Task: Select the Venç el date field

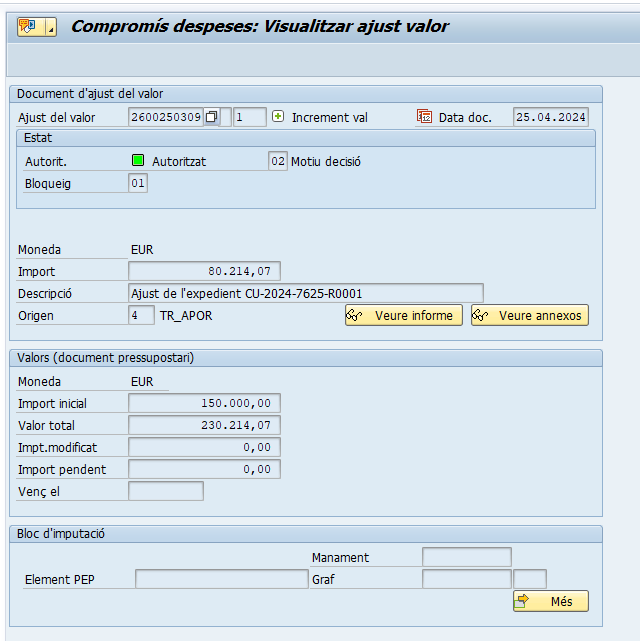Action: (x=166, y=491)
